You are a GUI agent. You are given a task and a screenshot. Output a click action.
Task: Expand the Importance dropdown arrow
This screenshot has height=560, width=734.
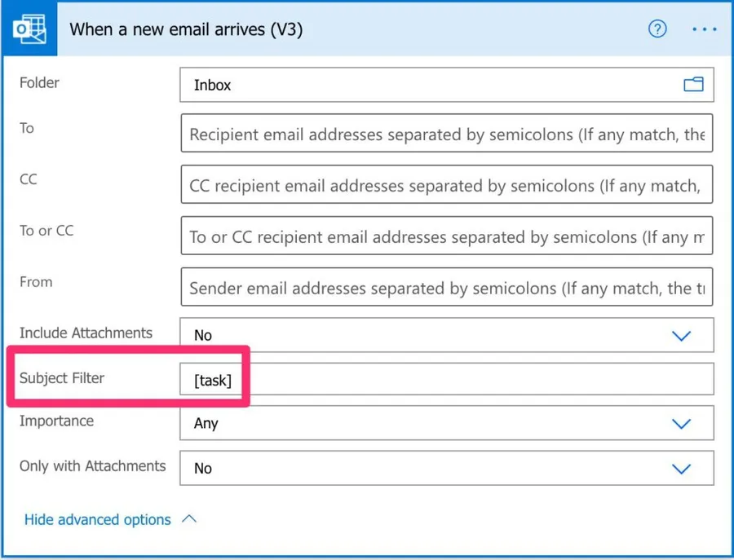(680, 423)
